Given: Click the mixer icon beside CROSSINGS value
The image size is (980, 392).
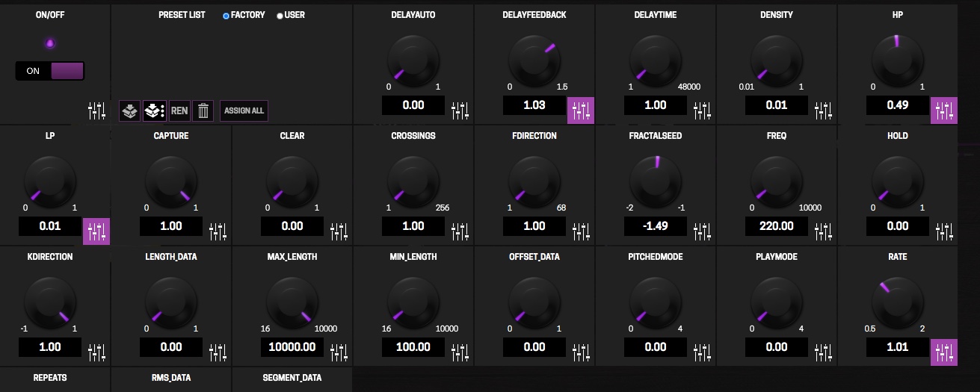Looking at the screenshot, I should pyautogui.click(x=460, y=231).
